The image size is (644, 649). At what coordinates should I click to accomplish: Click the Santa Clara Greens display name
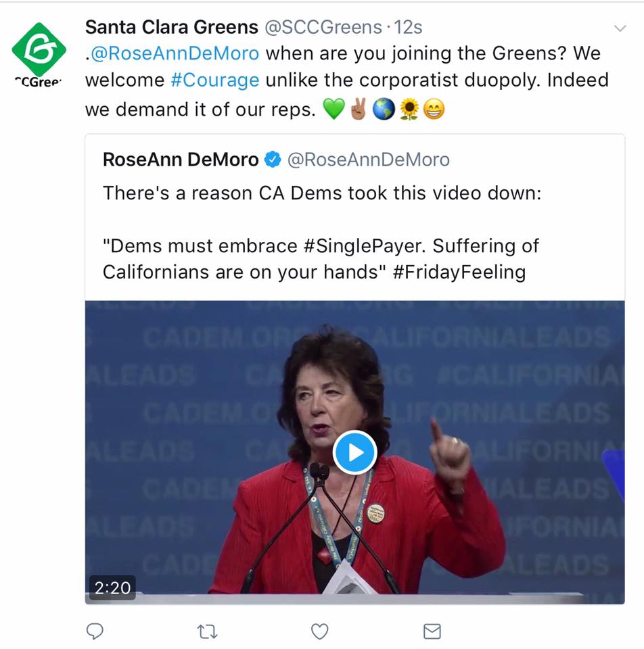click(171, 27)
